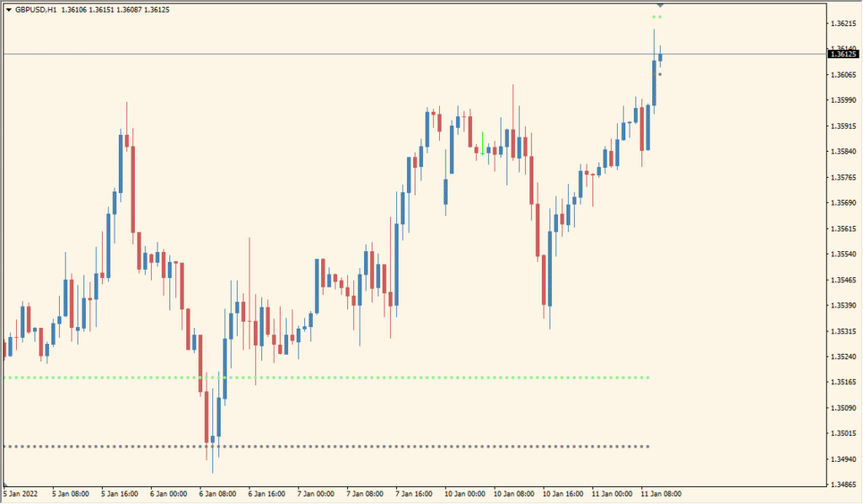Select the chart shift triangle marker on the top edge
Viewport: 863px width, 504px height.
coord(660,6)
